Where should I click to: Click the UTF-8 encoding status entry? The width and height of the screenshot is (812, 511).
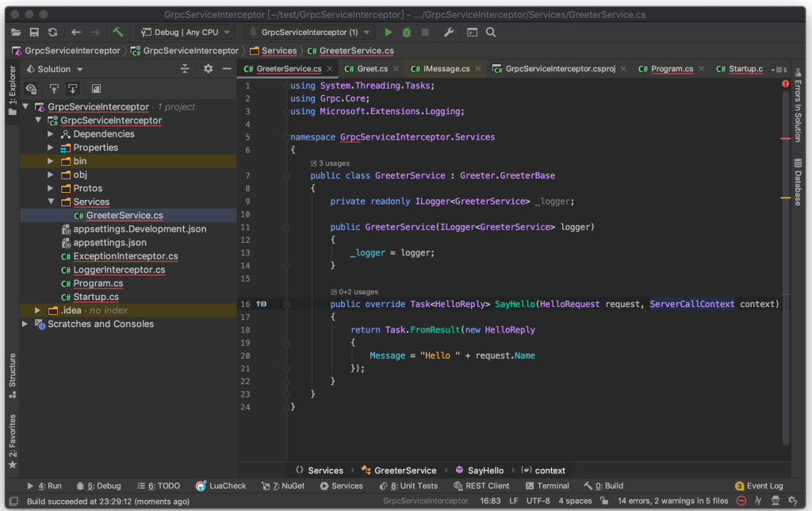538,501
